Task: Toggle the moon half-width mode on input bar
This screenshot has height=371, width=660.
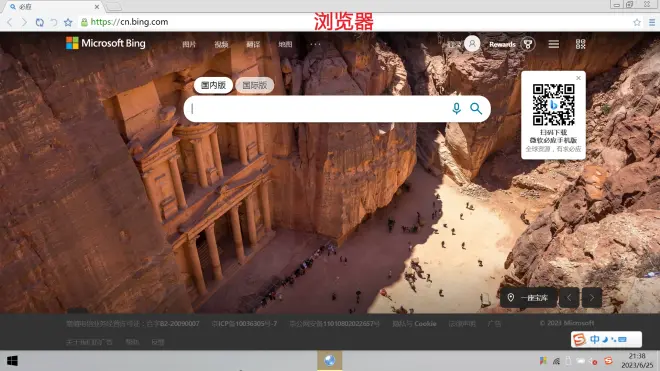Action: coord(605,339)
